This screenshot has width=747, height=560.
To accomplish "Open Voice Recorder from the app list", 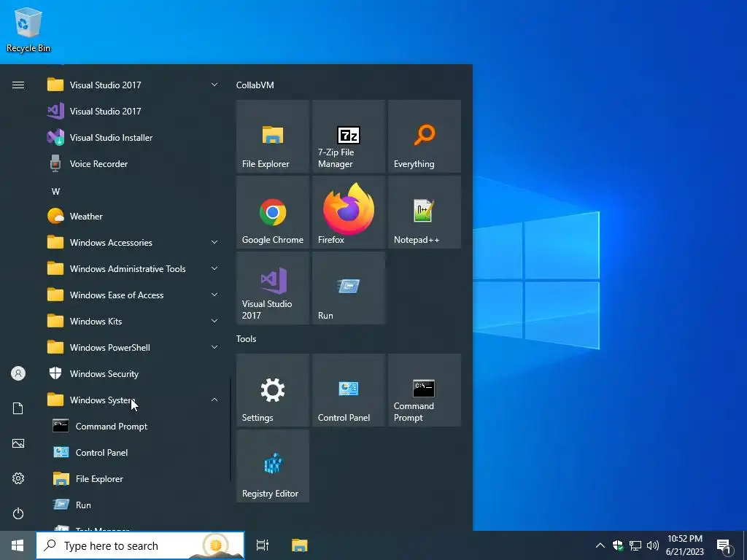I will [133, 164].
